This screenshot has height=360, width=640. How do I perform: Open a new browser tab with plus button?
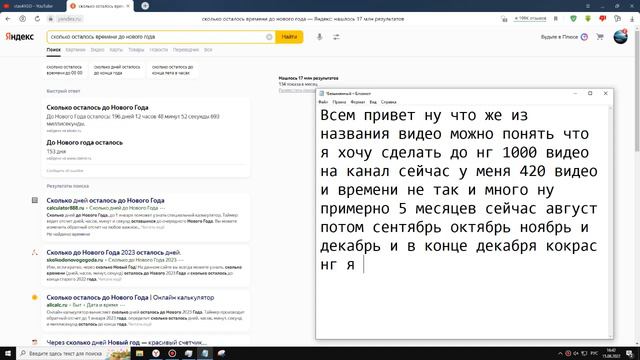145,6
